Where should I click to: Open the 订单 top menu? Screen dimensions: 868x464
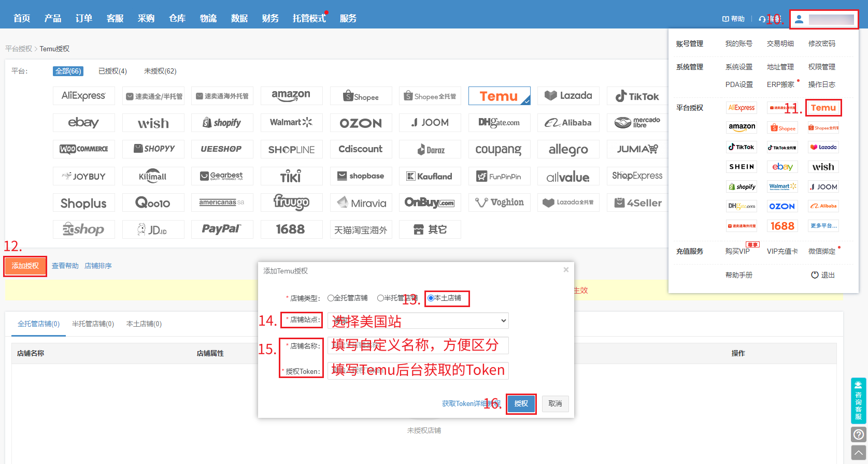coord(84,18)
